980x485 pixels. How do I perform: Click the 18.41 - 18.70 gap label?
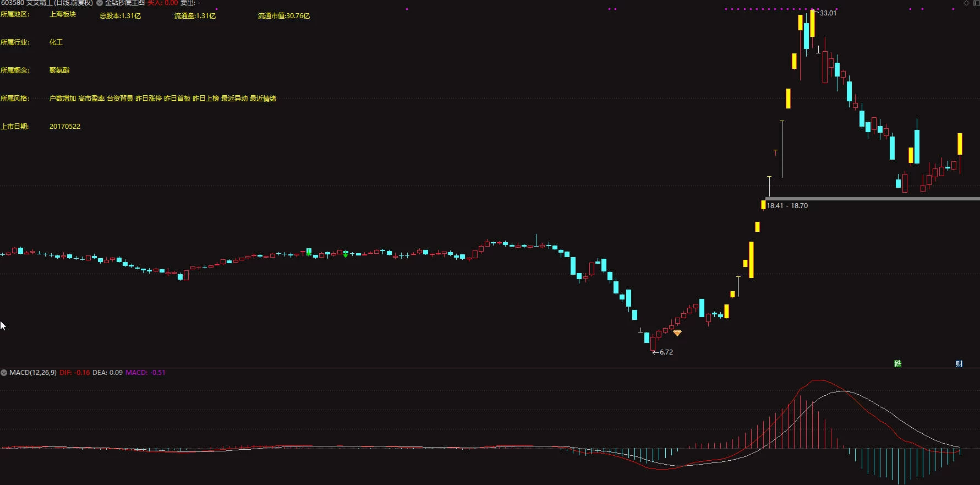787,206
